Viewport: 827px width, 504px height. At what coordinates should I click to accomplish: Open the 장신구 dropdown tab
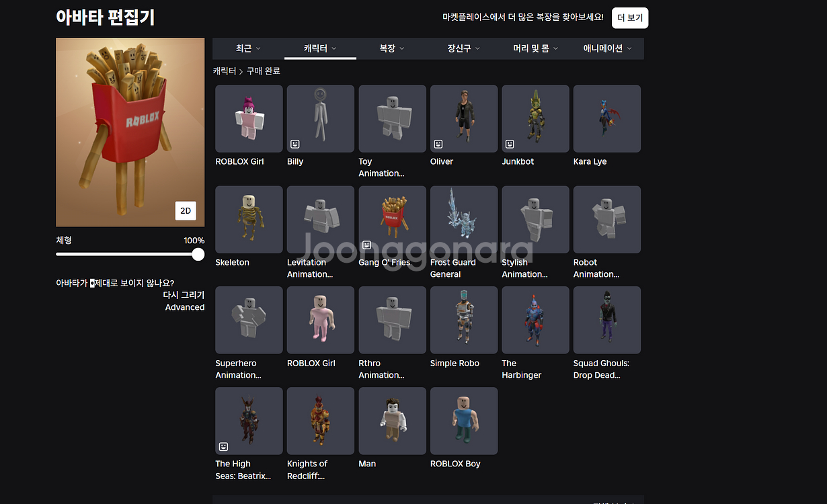464,48
